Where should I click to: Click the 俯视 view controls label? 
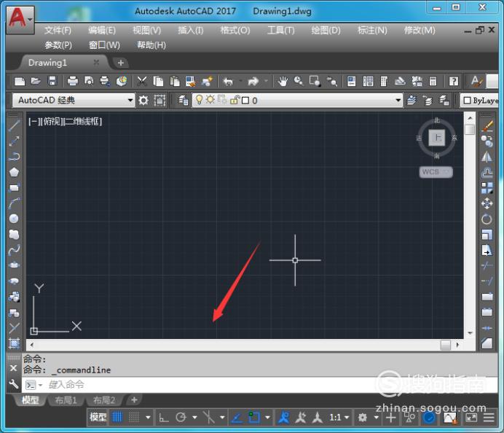[52, 121]
